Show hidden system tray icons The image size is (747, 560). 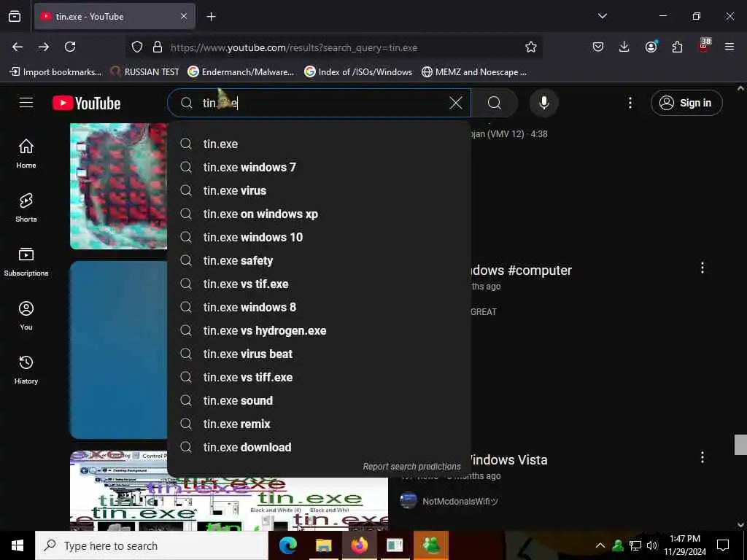click(600, 545)
